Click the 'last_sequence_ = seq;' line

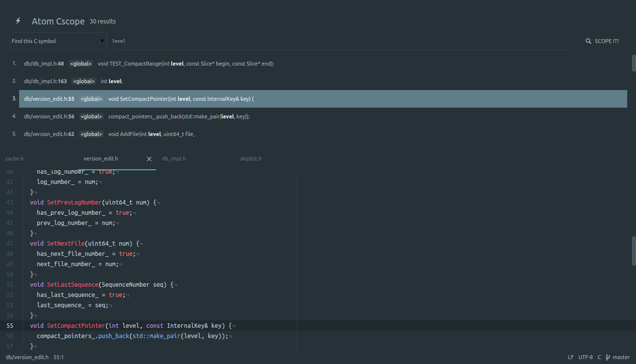(72, 305)
